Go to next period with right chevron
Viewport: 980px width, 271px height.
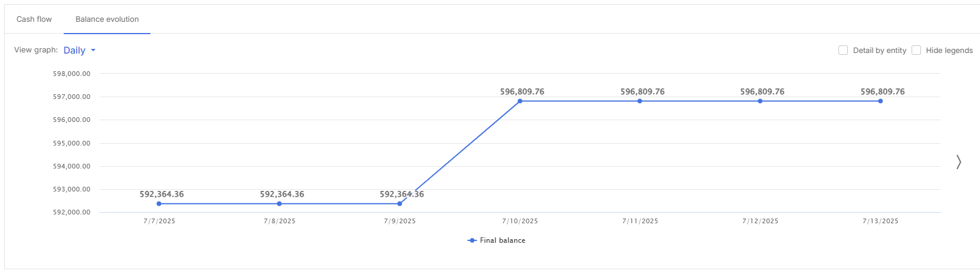point(958,162)
